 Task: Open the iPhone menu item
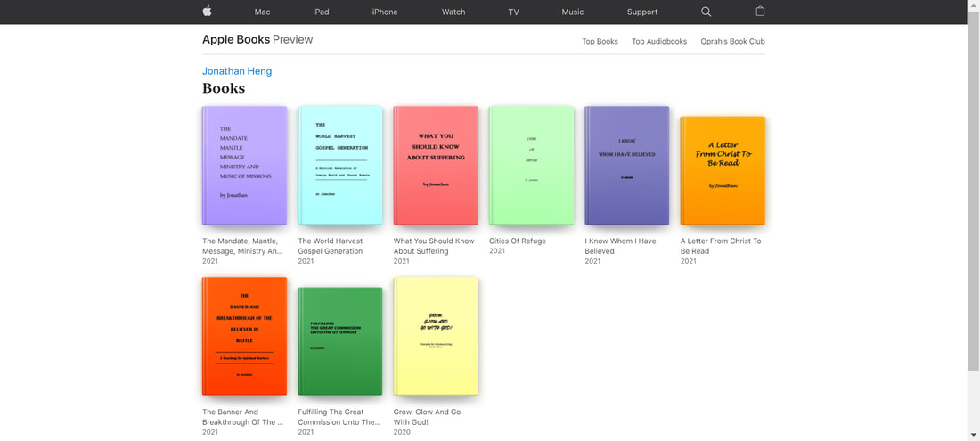(x=385, y=12)
